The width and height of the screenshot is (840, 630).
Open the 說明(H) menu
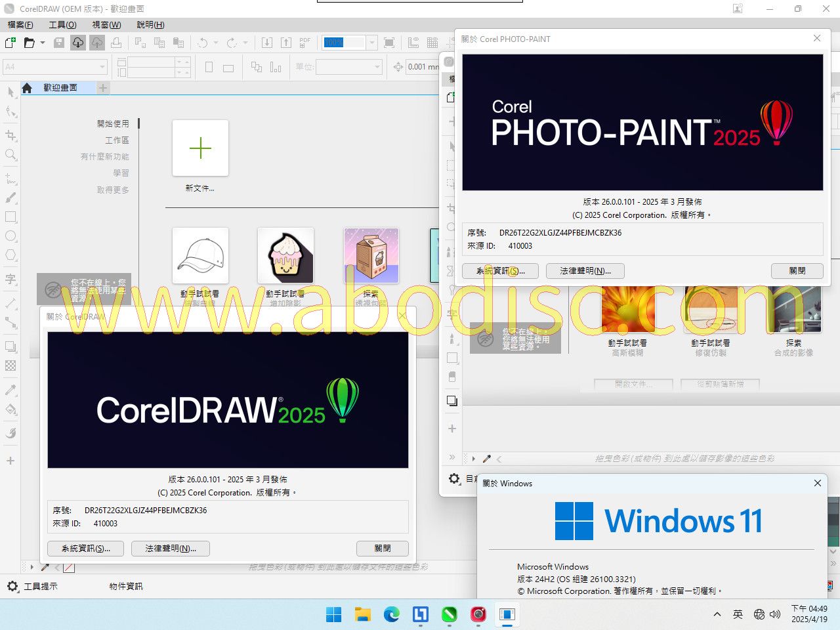pyautogui.click(x=150, y=25)
